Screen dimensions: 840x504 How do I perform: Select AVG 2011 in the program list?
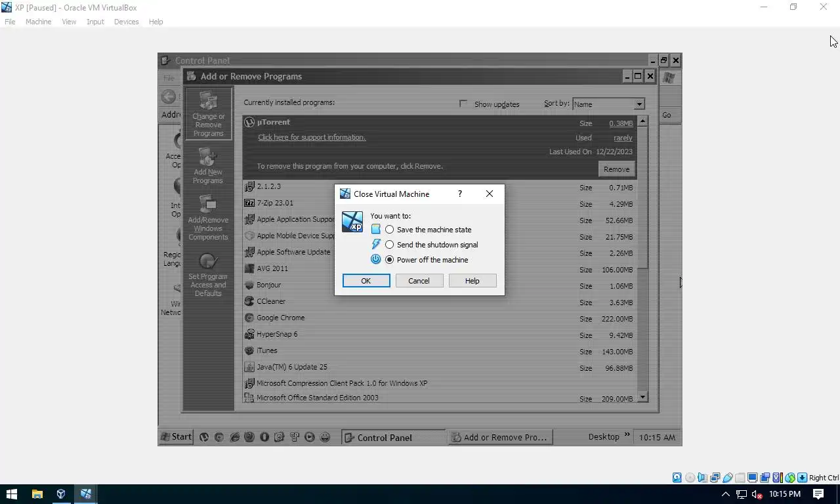[x=439, y=269]
